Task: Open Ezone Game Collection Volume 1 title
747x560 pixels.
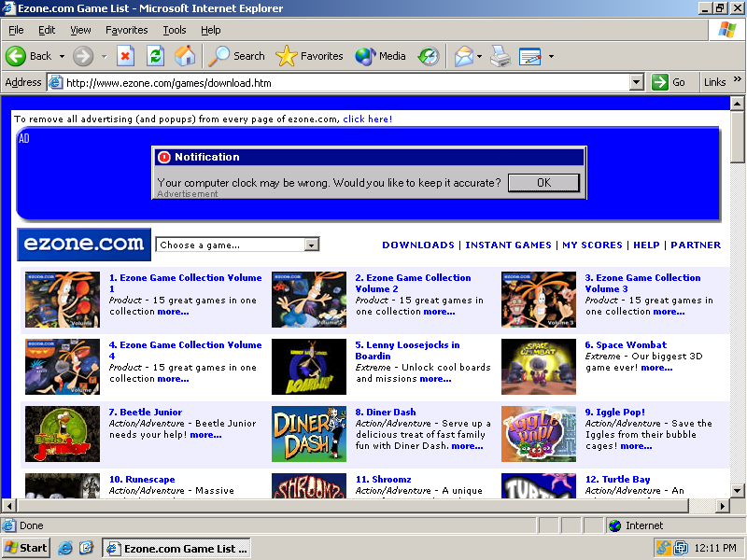Action: coord(185,283)
